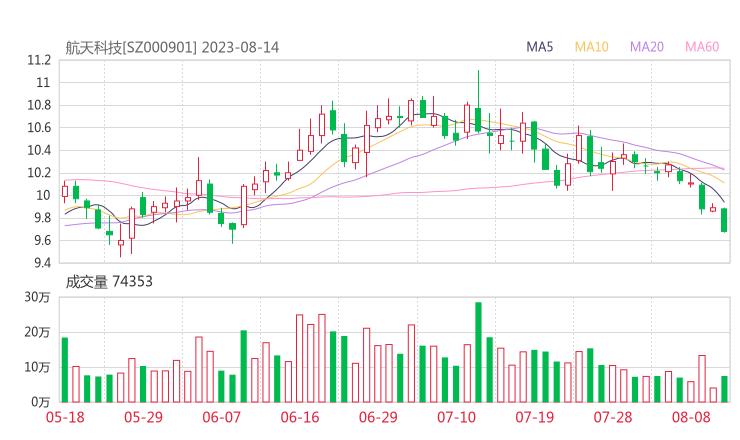Click the 06-29 date axis label
Screen dimensions: 740x440
tap(378, 417)
